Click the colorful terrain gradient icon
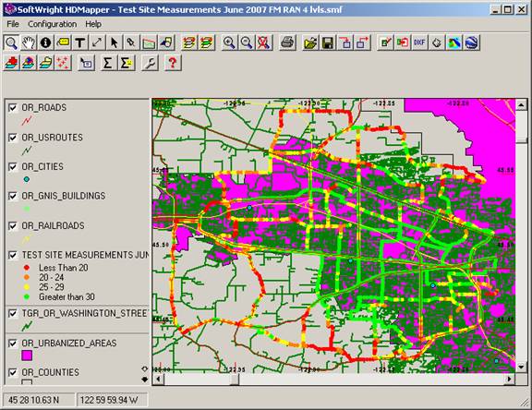This screenshot has height=410, width=532. click(454, 42)
